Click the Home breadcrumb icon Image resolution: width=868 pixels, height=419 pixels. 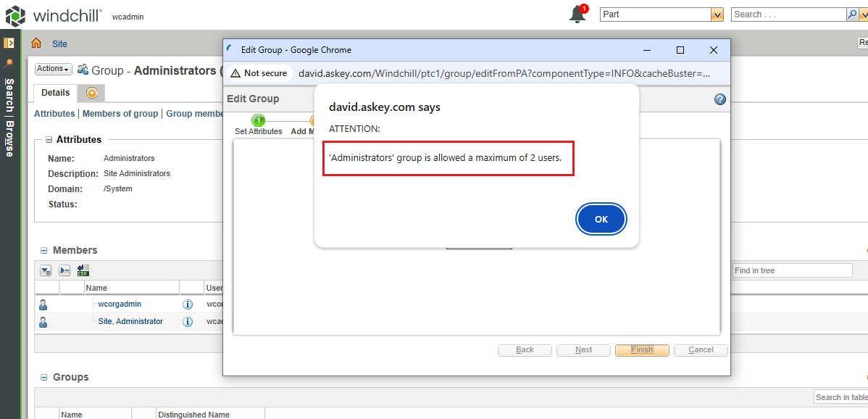click(x=36, y=43)
